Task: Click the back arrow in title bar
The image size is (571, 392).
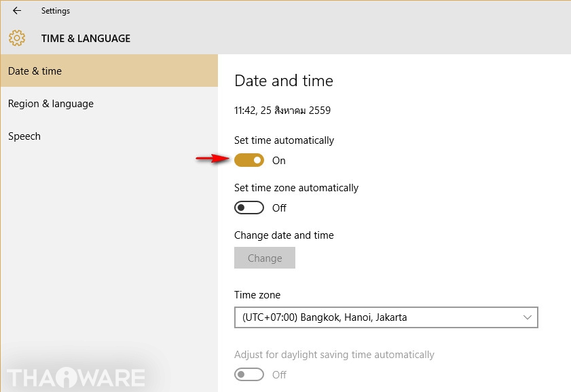Action: [x=17, y=11]
